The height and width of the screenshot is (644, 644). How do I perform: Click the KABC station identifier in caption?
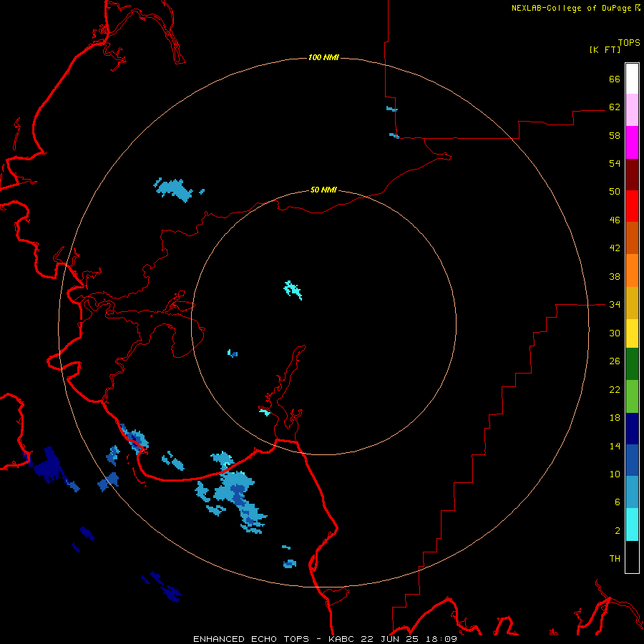[343, 639]
